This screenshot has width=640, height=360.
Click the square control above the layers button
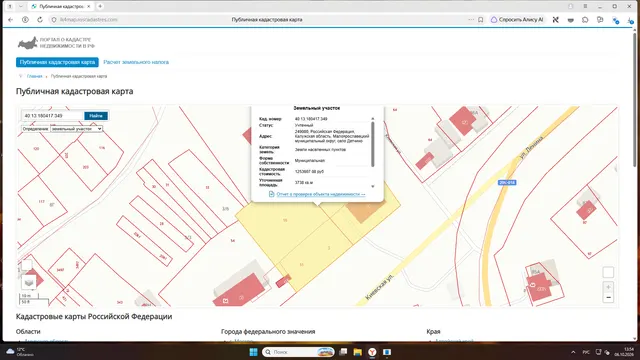click(27, 265)
